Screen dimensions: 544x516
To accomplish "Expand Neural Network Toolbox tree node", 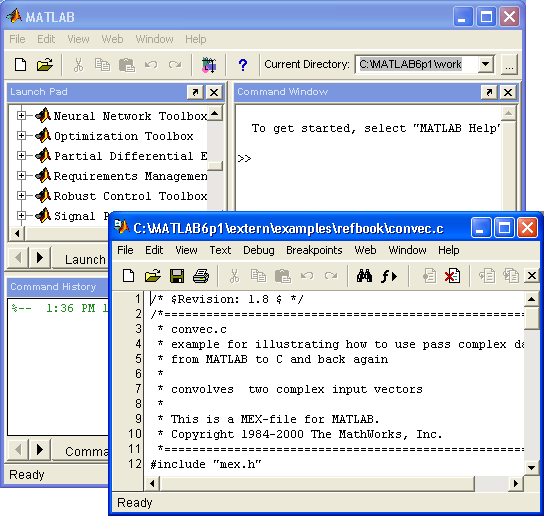I will (22, 116).
